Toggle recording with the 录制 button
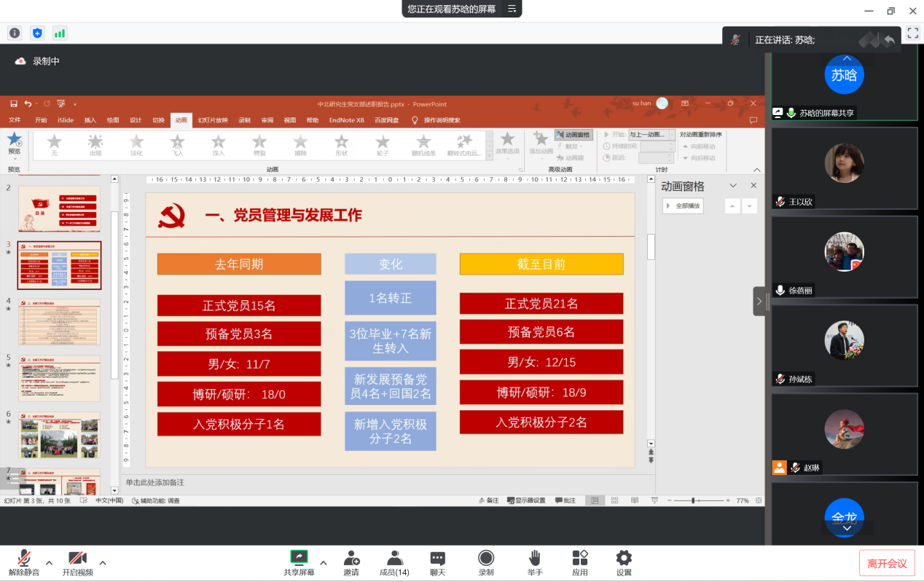Screen dimensions: 924x582 (x=486, y=562)
